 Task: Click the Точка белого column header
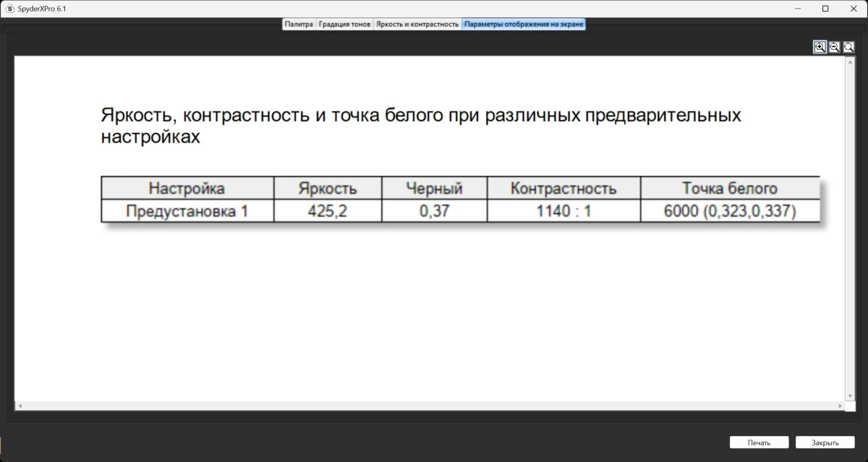point(729,189)
